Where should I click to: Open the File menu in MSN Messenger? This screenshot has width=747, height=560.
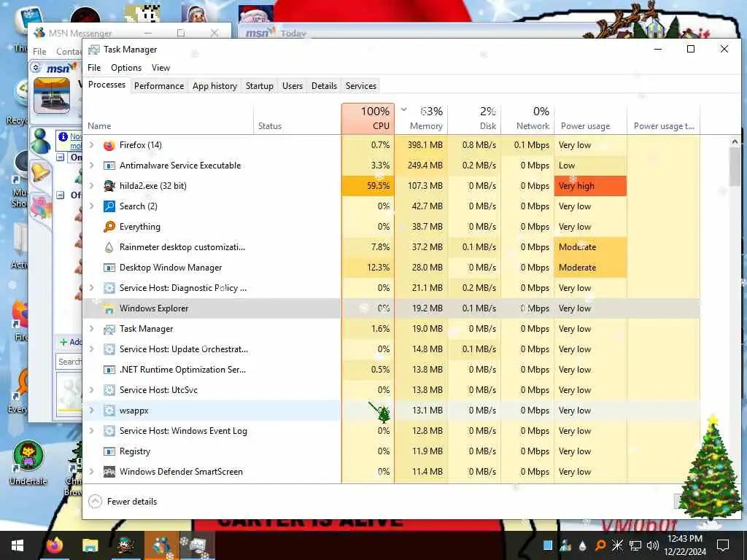[39, 52]
